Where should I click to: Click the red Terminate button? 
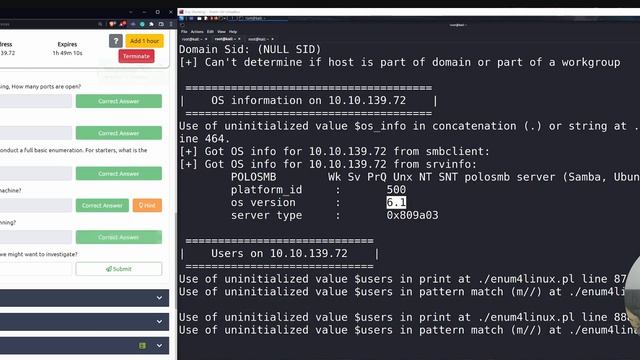click(136, 56)
